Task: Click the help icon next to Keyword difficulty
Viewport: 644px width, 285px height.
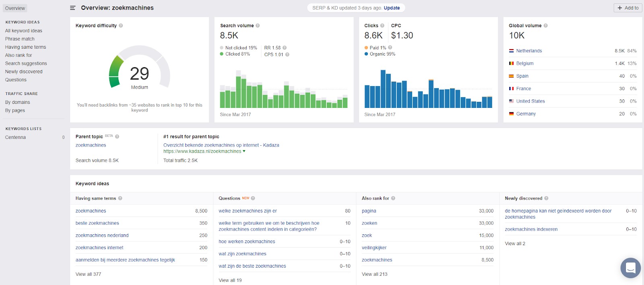Action: coord(121,26)
